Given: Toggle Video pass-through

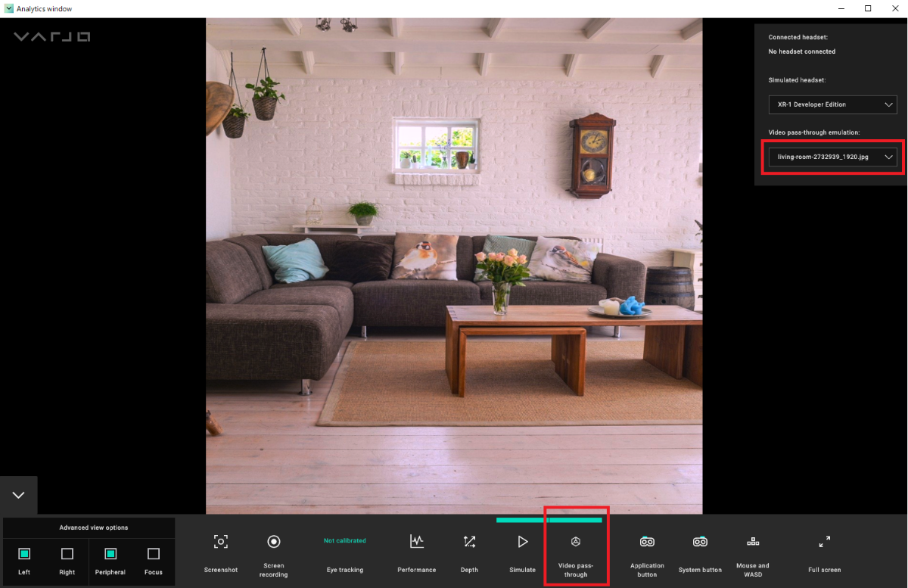Looking at the screenshot, I should point(576,541).
